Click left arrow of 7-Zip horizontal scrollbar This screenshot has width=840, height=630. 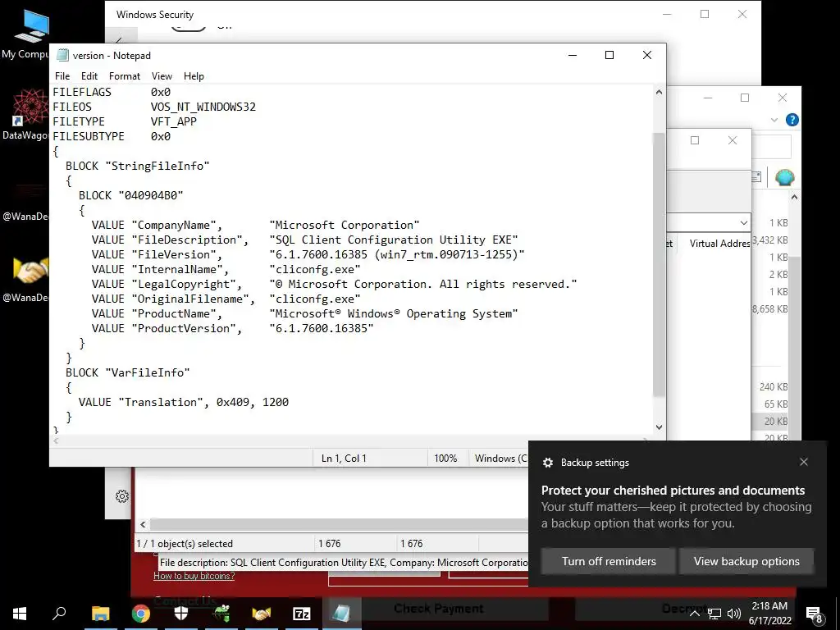point(143,524)
